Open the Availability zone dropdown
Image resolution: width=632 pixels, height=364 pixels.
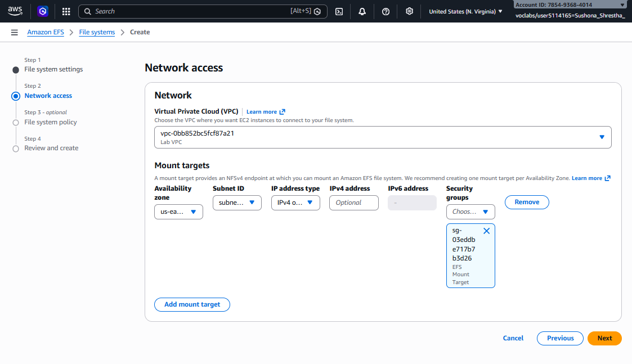click(x=178, y=212)
